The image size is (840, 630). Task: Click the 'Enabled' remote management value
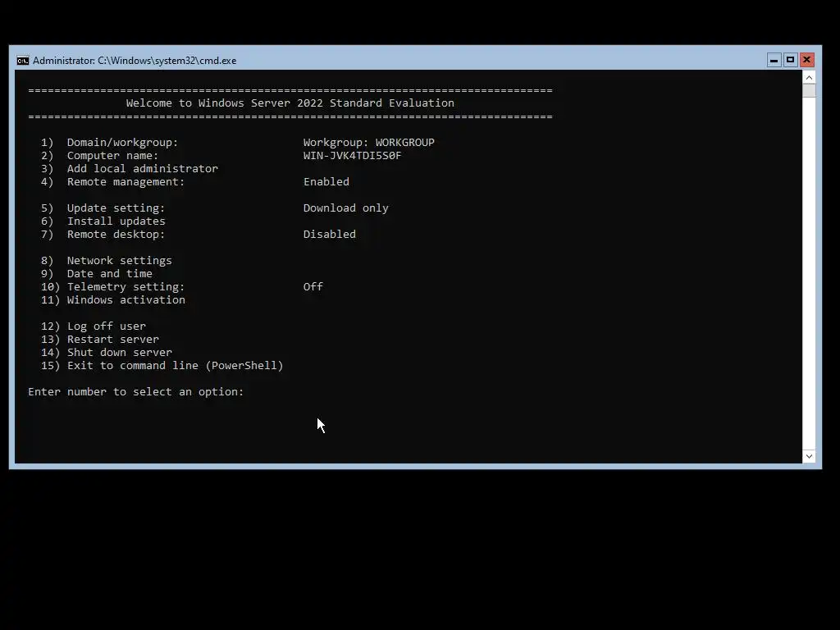[326, 181]
